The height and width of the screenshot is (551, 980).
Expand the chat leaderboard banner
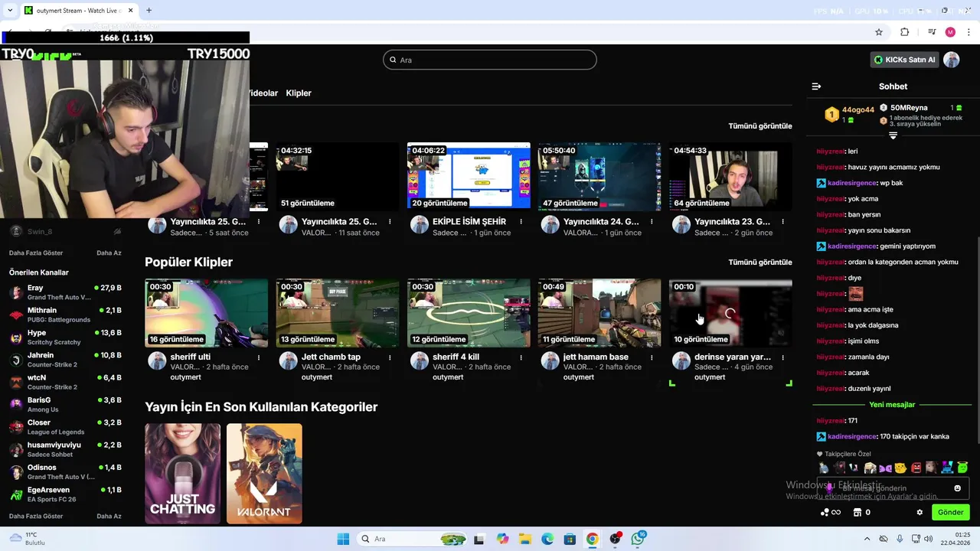893,135
